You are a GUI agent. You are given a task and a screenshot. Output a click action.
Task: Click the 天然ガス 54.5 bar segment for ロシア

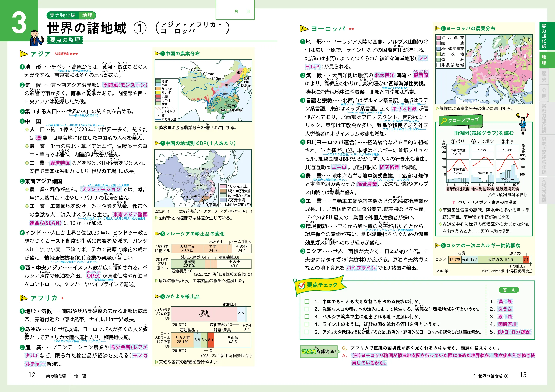click(500, 260)
